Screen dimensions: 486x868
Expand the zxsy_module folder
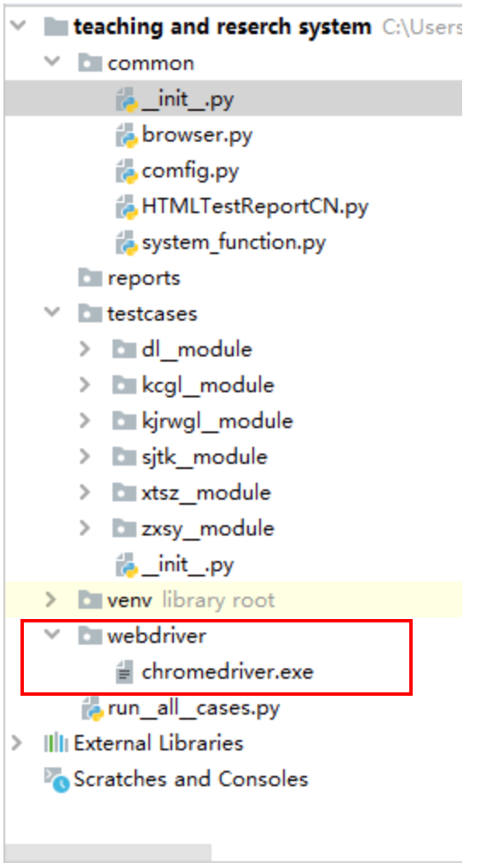tap(84, 528)
